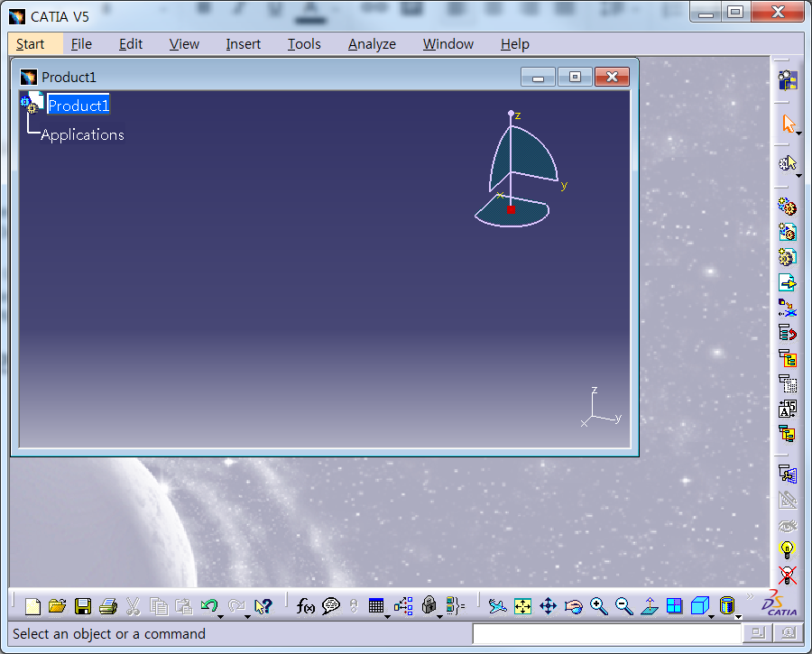Click the Design Table grid icon
This screenshot has width=812, height=654.
pyautogui.click(x=376, y=604)
